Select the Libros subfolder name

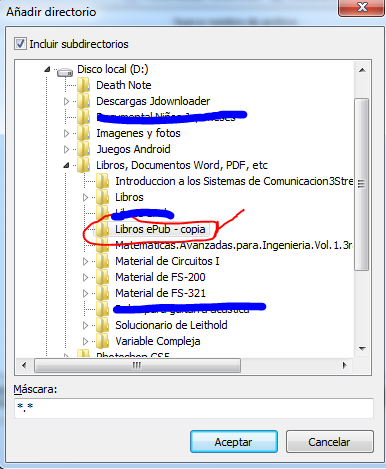pyautogui.click(x=129, y=197)
